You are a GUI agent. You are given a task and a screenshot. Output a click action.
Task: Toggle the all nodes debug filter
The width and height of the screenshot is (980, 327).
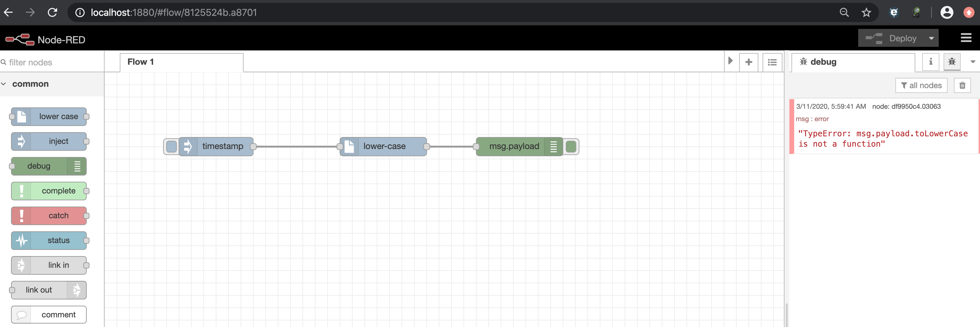coord(922,85)
